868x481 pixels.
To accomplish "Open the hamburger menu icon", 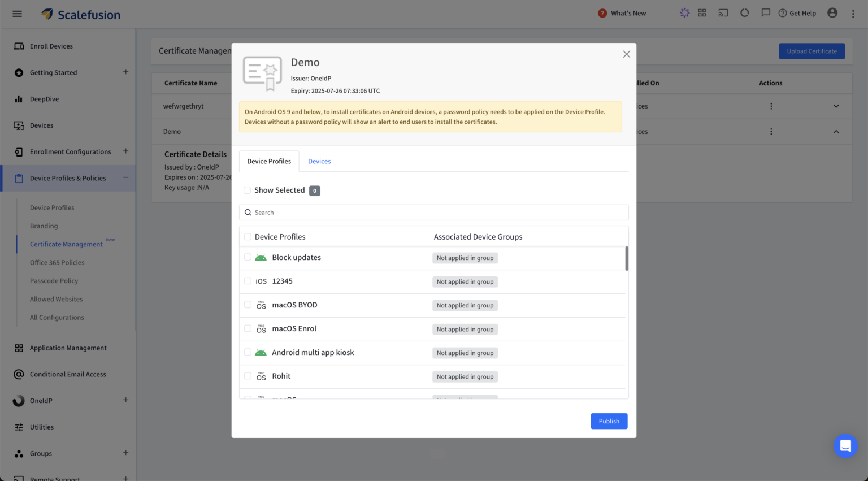I will point(18,14).
